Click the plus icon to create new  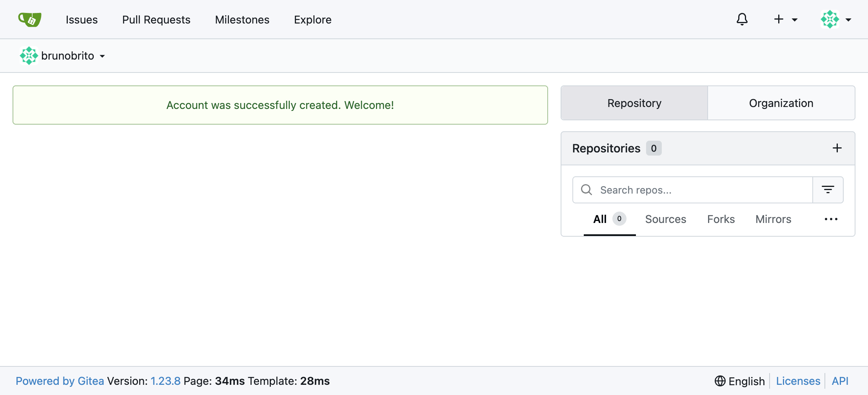[x=778, y=19]
